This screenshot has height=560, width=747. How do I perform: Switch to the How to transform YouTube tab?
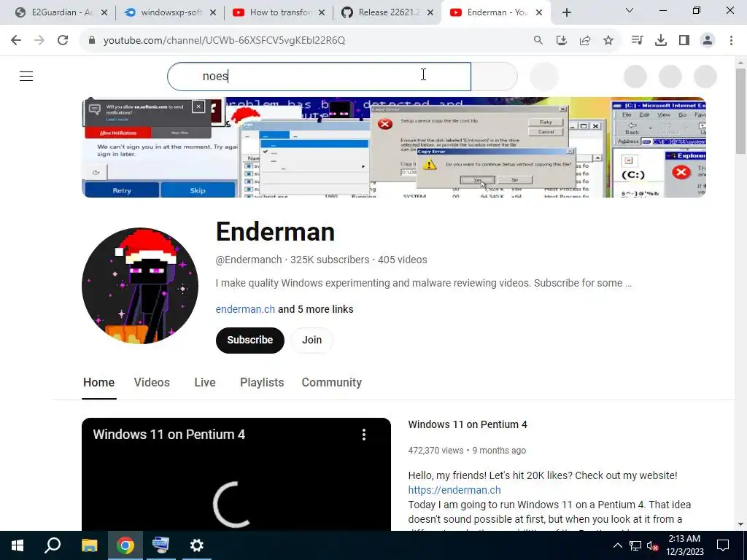click(x=279, y=12)
